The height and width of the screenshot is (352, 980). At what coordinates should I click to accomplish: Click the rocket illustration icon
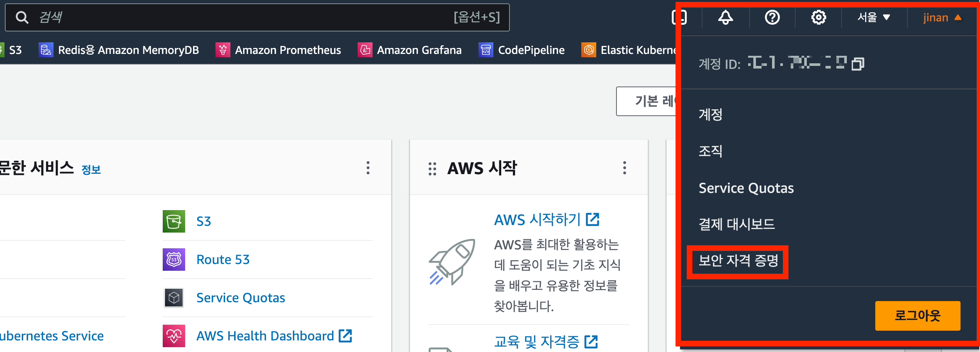(x=452, y=262)
